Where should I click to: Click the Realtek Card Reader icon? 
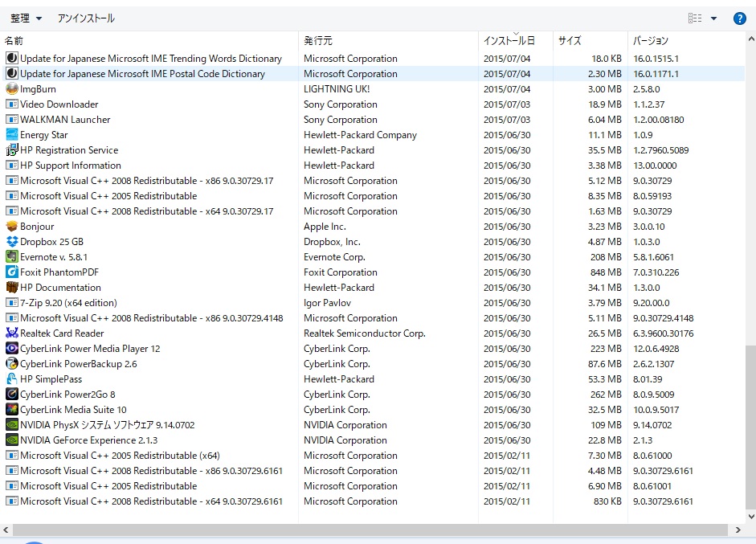[12, 333]
